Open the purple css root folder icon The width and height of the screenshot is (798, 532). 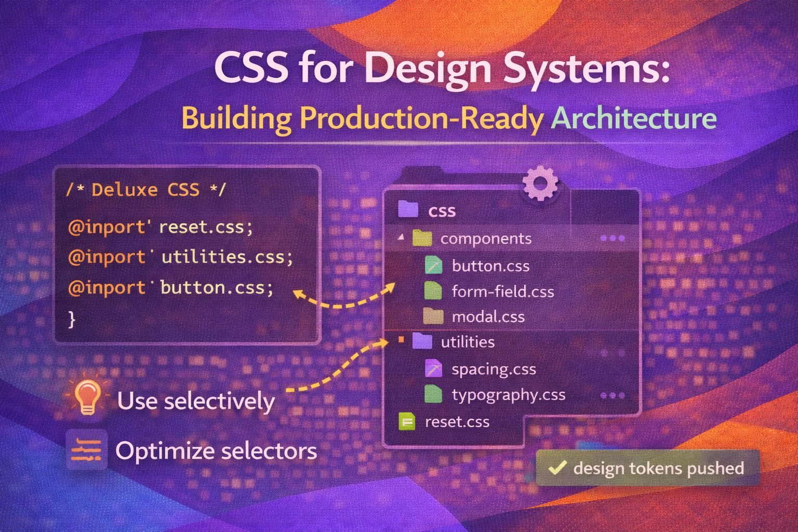tap(408, 210)
